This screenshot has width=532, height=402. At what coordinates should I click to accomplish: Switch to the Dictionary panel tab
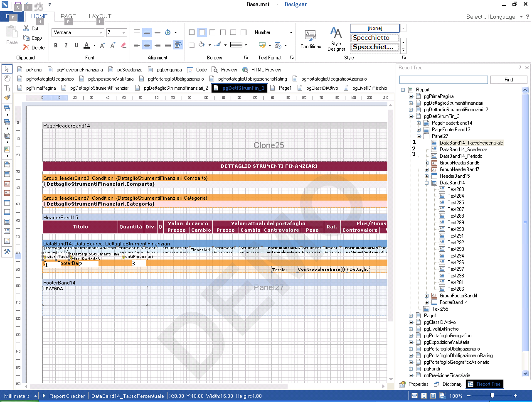pos(448,384)
